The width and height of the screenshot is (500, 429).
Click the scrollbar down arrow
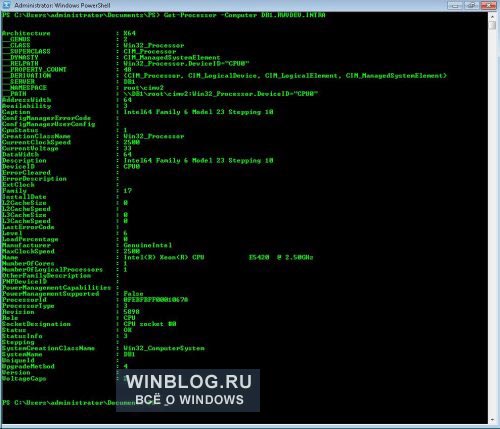[492, 420]
